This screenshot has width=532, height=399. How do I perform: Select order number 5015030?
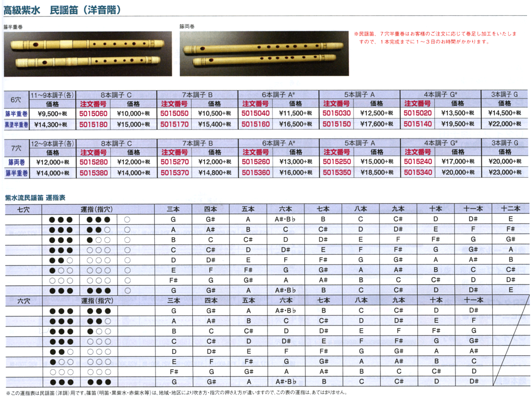click(337, 113)
